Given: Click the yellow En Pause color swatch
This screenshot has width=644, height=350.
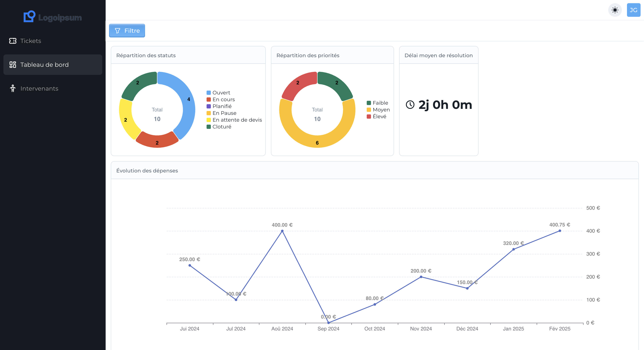Looking at the screenshot, I should tap(208, 113).
